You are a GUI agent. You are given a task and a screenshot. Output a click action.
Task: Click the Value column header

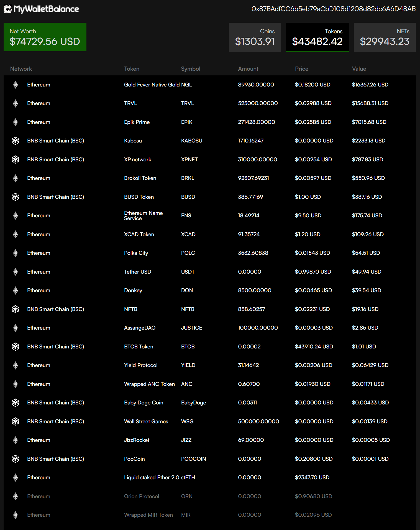click(359, 69)
